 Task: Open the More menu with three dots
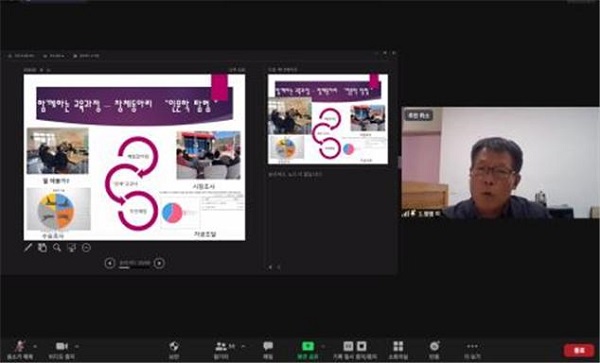(x=472, y=350)
